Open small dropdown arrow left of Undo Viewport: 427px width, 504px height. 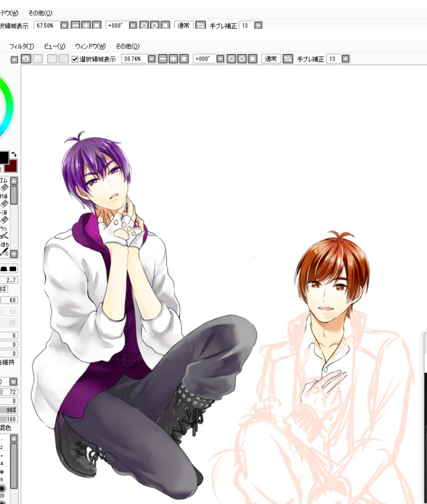click(14, 59)
